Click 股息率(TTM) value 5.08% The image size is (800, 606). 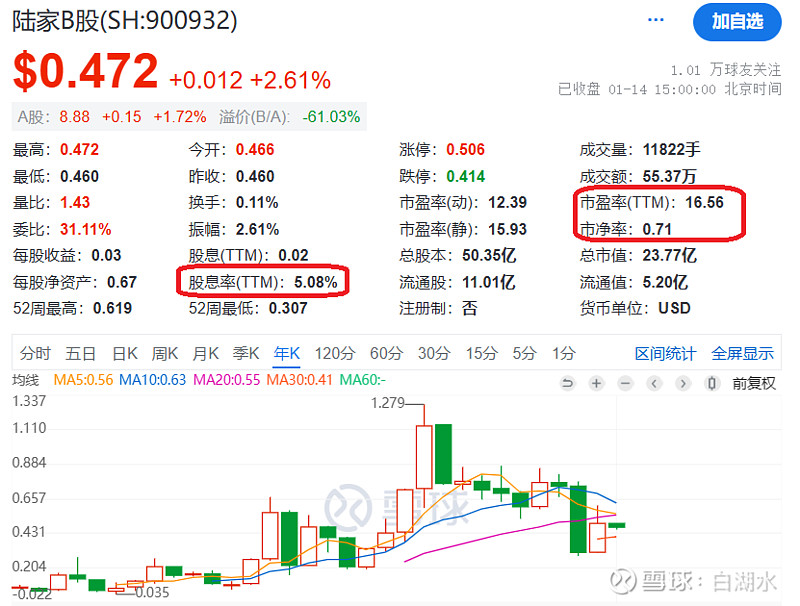[316, 282]
